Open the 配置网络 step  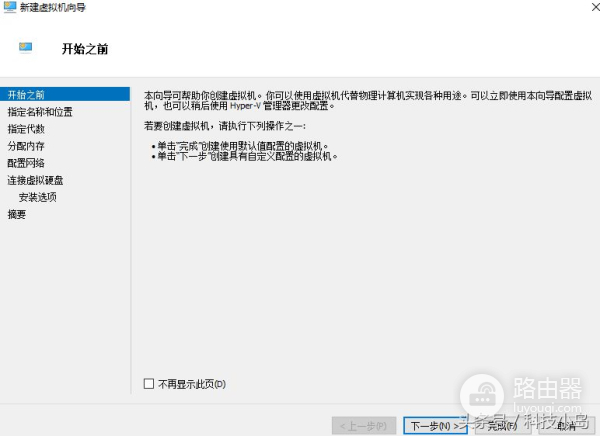point(26,163)
